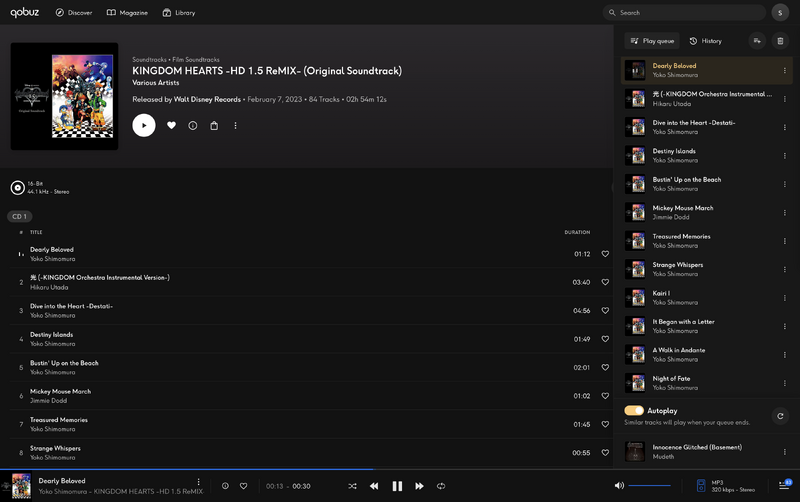Click the Search input field
The height and width of the screenshot is (502, 800).
coord(684,13)
